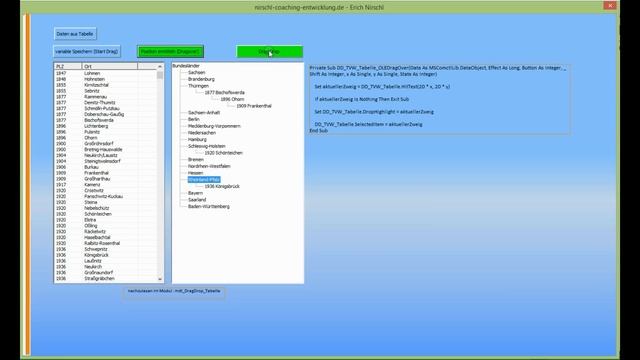This screenshot has height=360, width=640.
Task: Select the Steinigtwolmsdorf list row
Action: (105, 161)
